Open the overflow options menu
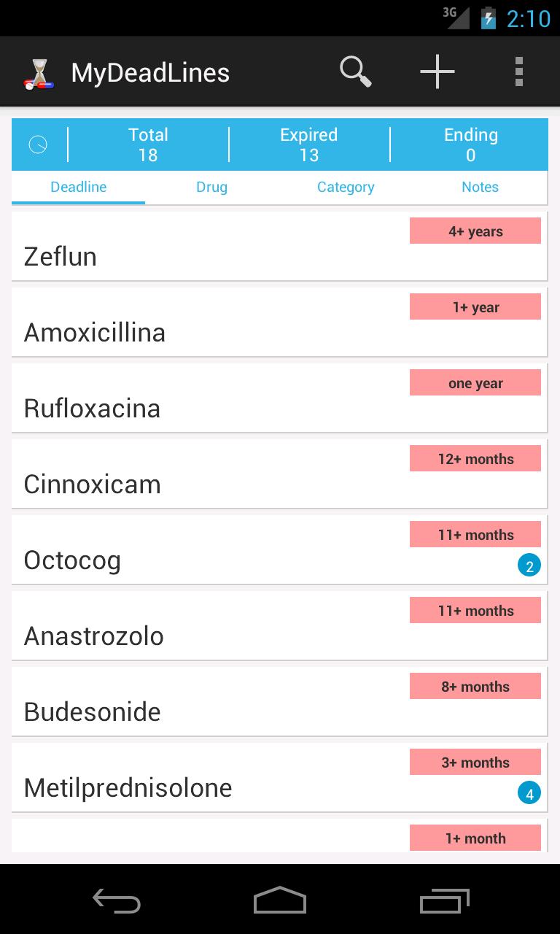 (518, 72)
